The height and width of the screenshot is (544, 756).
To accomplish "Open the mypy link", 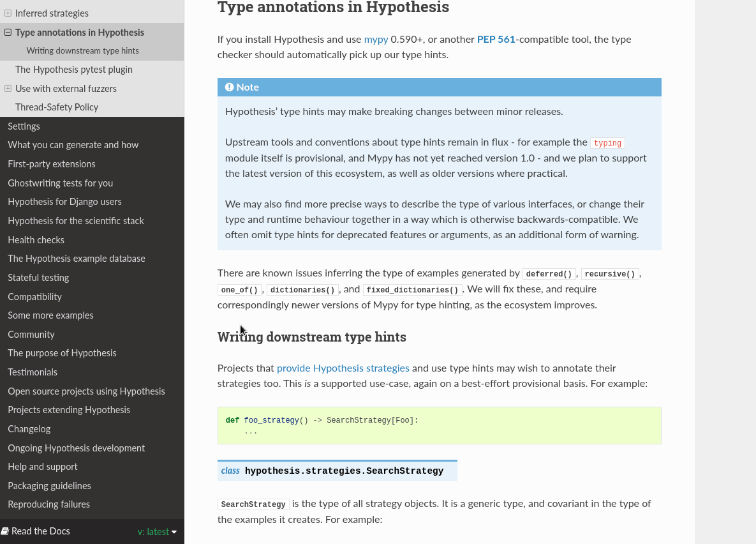I will click(x=376, y=40).
